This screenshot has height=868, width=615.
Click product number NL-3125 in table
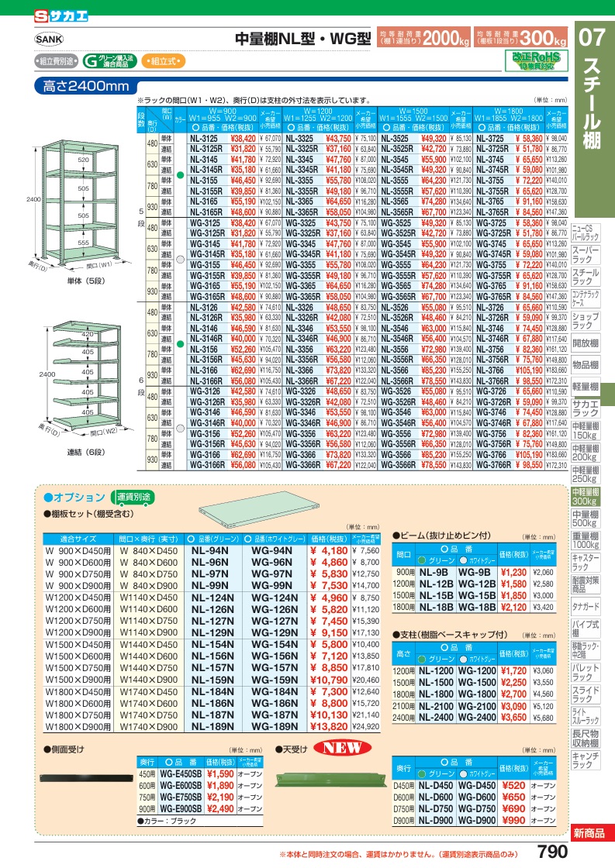tap(204, 139)
